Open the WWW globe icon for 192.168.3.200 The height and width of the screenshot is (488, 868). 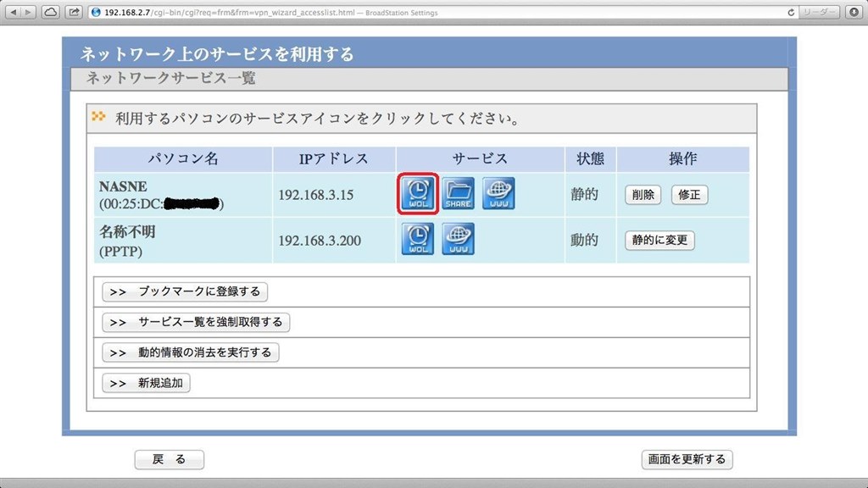(x=459, y=239)
